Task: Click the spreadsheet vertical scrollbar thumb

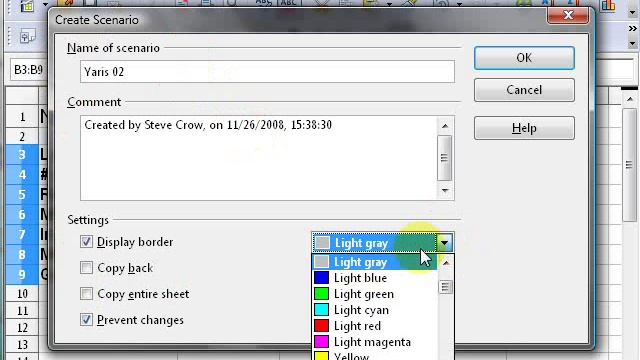Action: pyautogui.click(x=629, y=165)
